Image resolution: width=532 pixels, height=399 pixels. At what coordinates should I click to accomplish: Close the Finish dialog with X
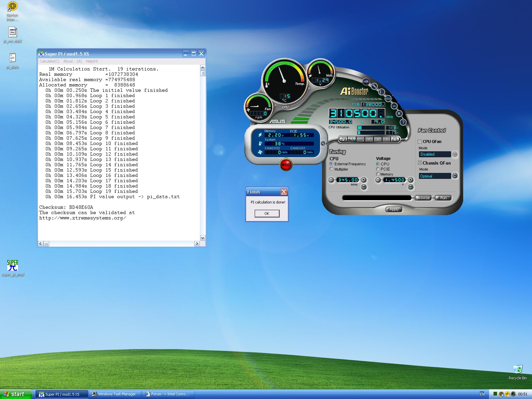(x=284, y=192)
